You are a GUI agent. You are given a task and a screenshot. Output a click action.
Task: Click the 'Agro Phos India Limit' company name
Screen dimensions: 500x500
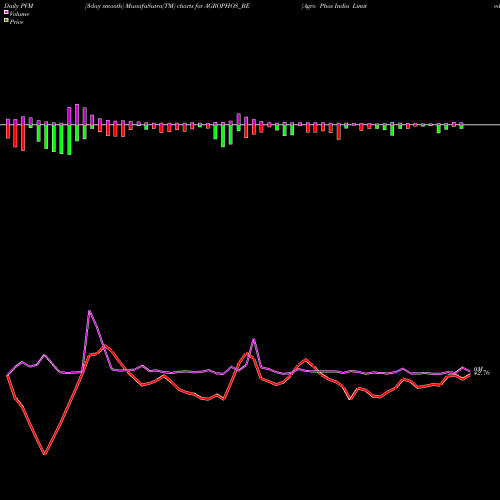tap(334, 6)
